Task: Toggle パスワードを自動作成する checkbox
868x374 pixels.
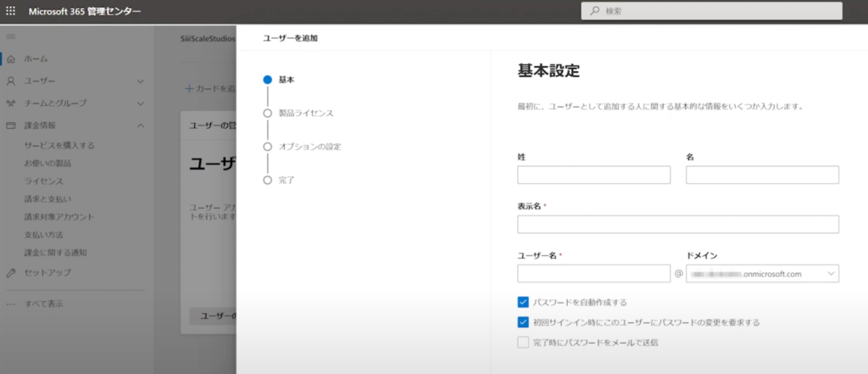Action: coord(523,302)
